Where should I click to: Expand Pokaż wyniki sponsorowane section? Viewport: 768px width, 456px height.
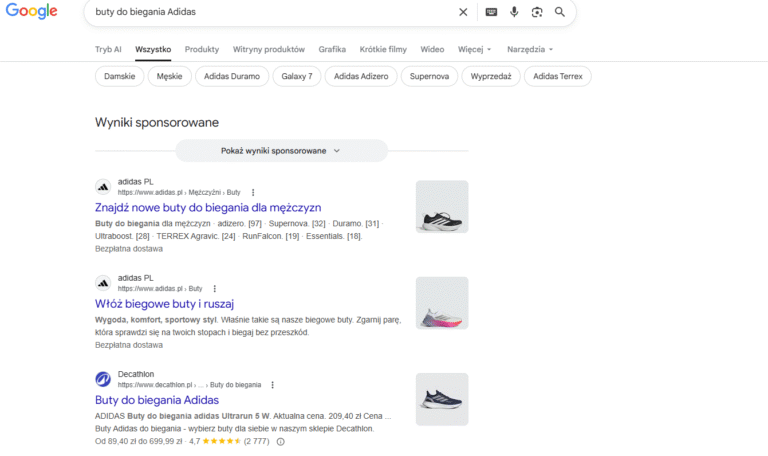tap(281, 151)
